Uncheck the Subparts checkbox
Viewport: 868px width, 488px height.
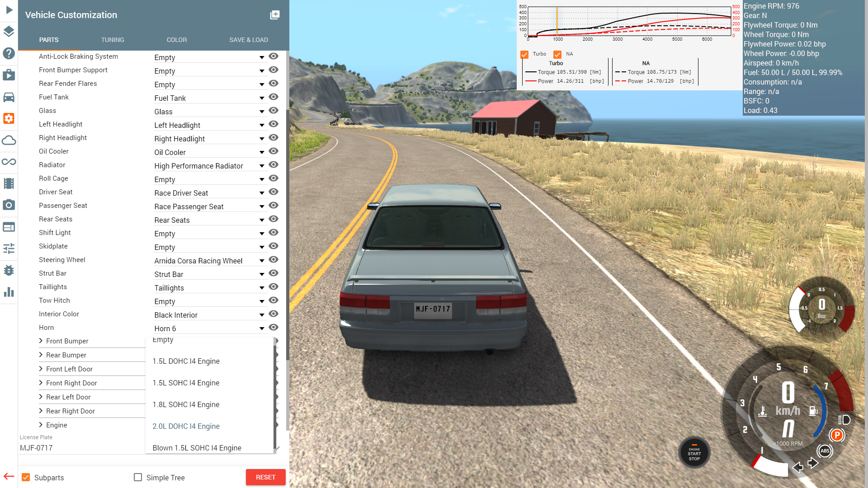coord(26,477)
